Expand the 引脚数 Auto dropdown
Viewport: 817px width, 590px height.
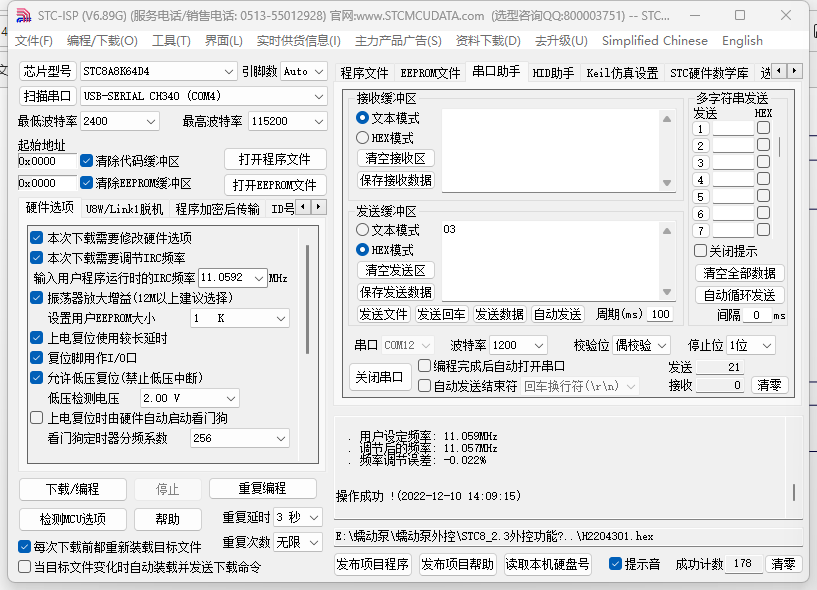pos(319,71)
